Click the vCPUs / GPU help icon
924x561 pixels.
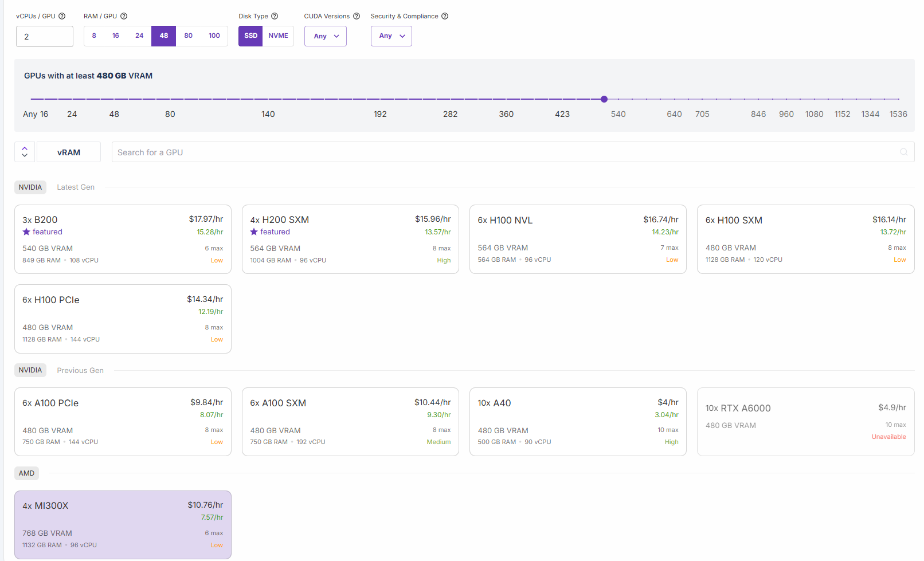pyautogui.click(x=62, y=16)
